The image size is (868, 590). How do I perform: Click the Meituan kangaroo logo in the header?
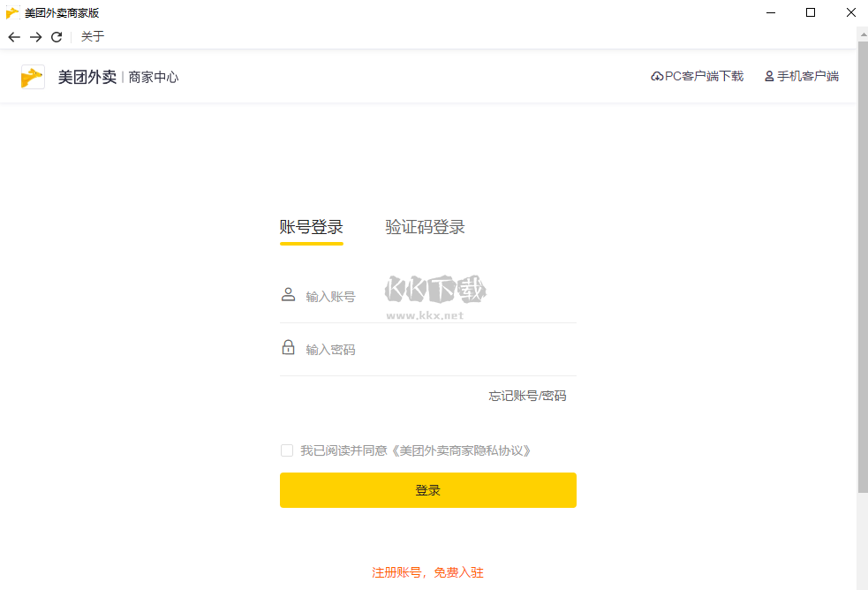[x=33, y=77]
